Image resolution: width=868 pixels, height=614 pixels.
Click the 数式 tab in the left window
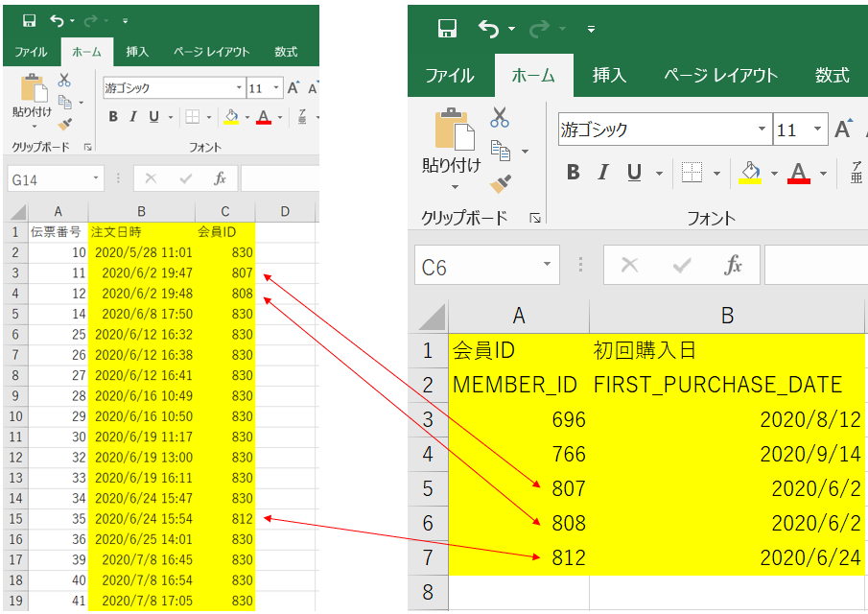[x=286, y=52]
